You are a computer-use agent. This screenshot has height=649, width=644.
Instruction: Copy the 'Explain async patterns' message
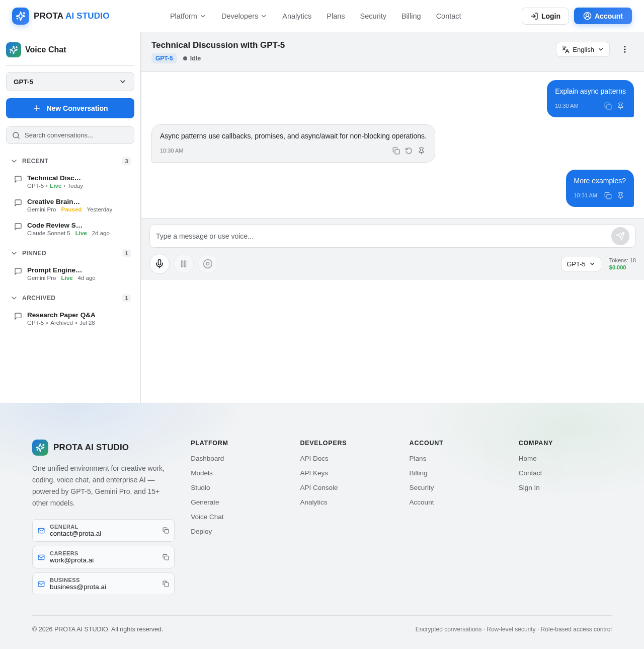pos(608,106)
